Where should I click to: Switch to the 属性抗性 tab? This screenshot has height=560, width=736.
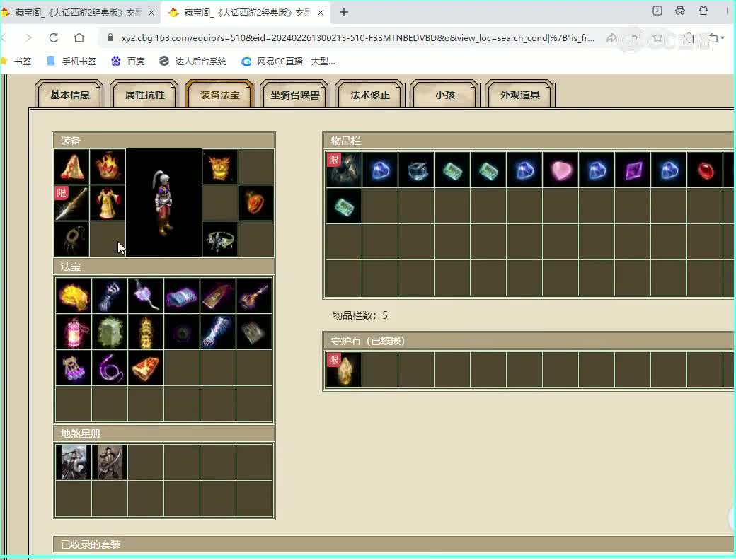pos(144,94)
